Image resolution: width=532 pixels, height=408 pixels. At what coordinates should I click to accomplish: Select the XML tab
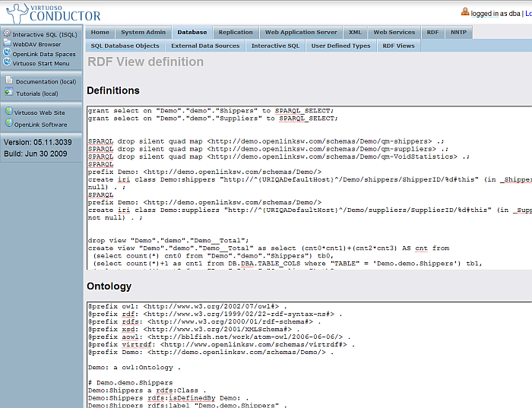[x=355, y=32]
